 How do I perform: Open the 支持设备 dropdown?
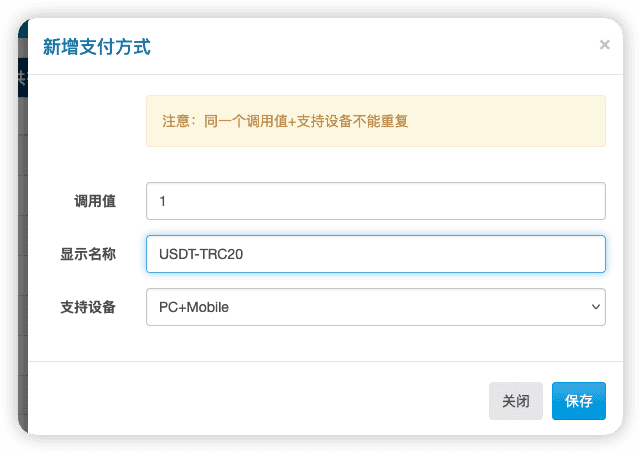tap(376, 307)
